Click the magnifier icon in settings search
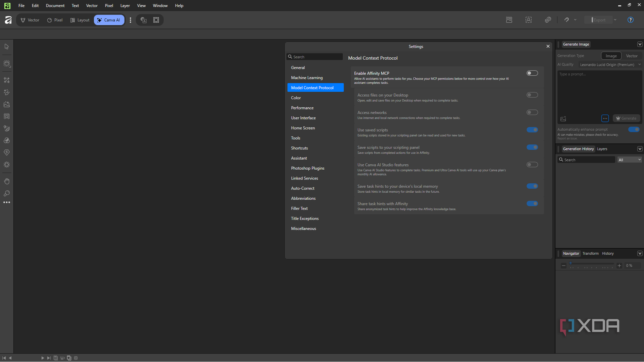The width and height of the screenshot is (644, 362). [290, 57]
